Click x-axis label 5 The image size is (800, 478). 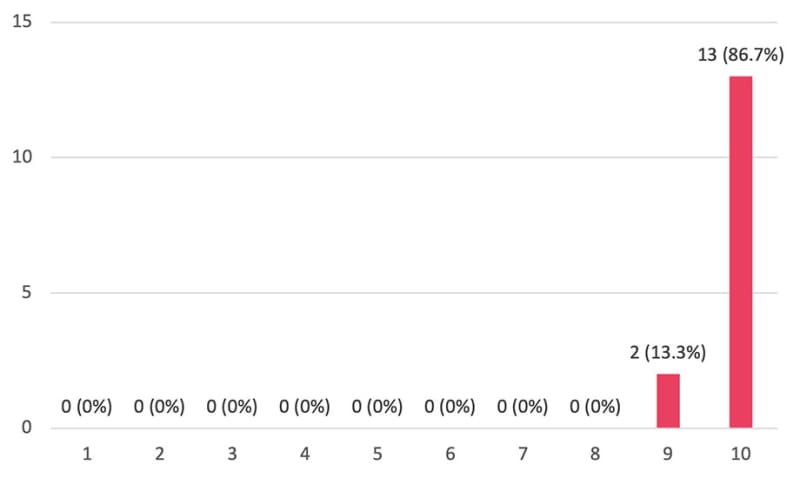point(377,454)
